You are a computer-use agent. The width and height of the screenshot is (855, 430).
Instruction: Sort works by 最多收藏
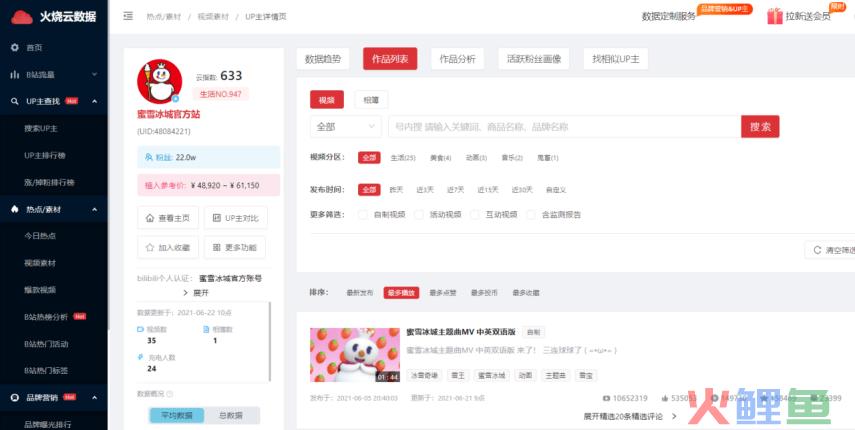click(526, 293)
